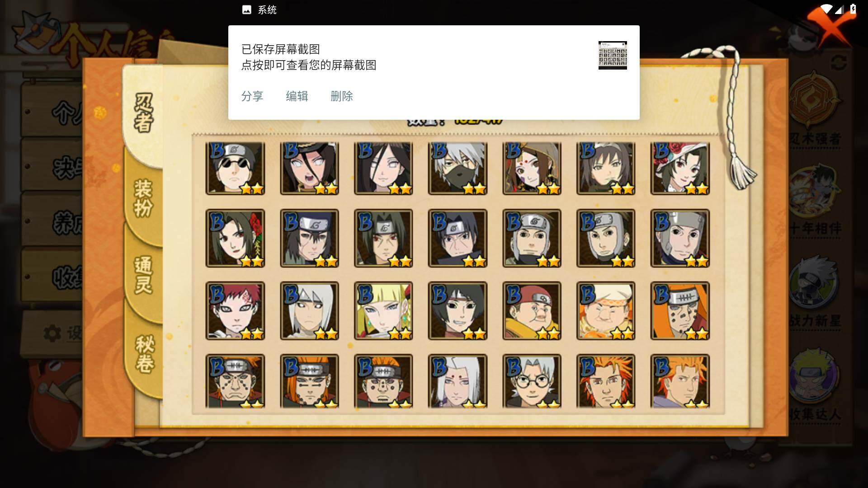This screenshot has width=868, height=488.
Task: Switch to the 忍者 tab
Action: [x=144, y=113]
